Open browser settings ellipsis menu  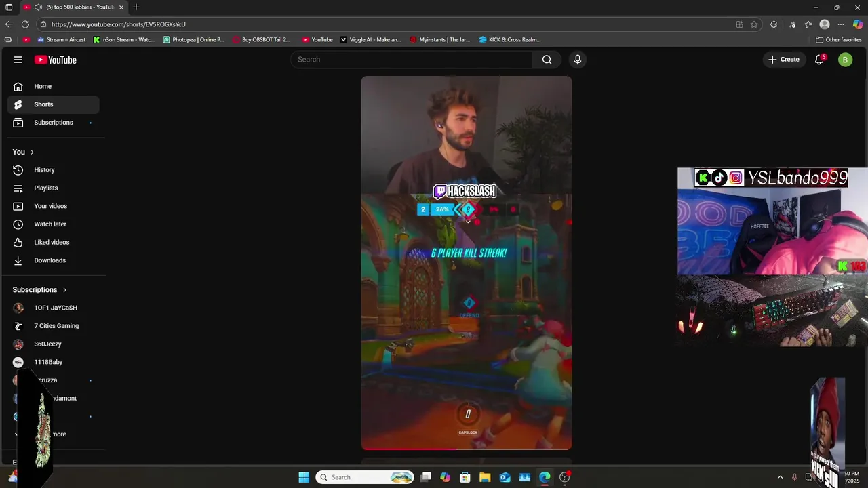click(841, 24)
